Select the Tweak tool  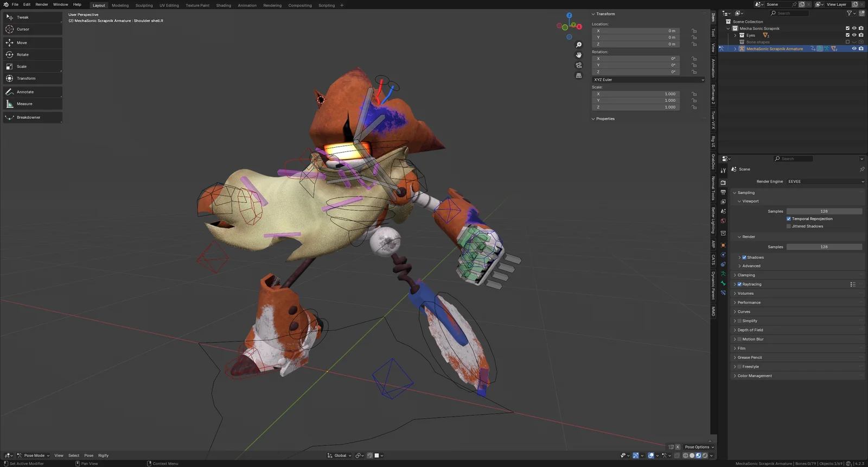33,17
